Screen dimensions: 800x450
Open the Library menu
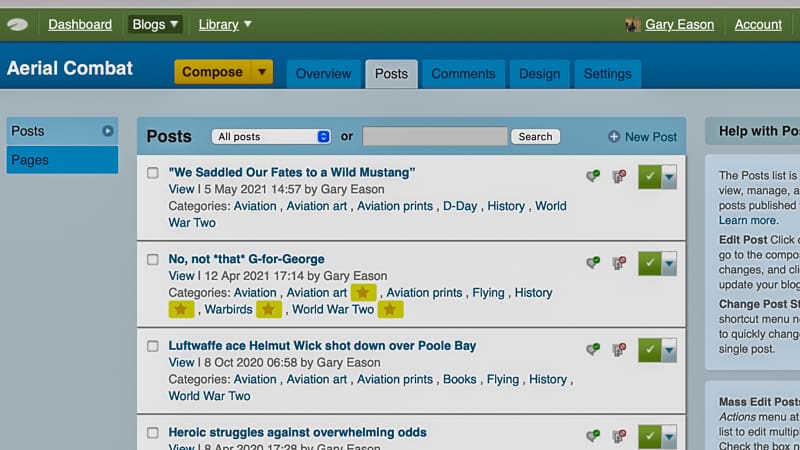click(x=225, y=24)
